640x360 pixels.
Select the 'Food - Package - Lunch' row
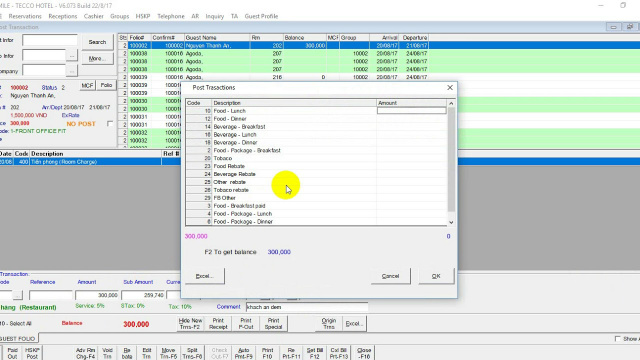[316, 214]
